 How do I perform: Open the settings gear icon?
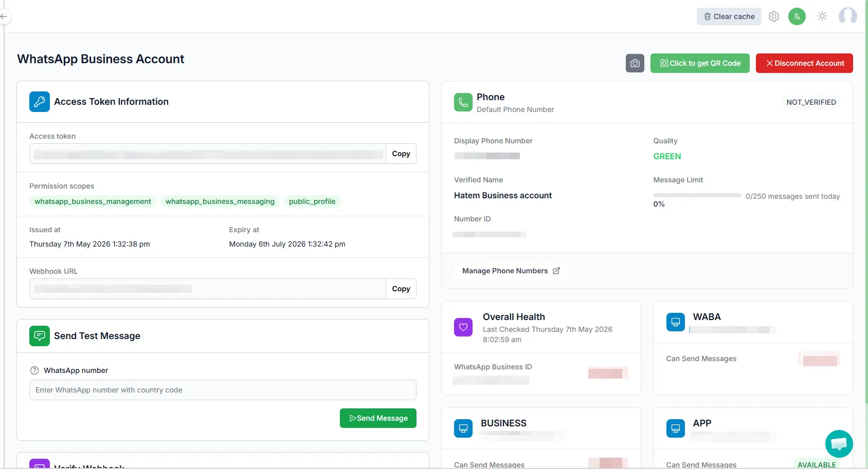pyautogui.click(x=774, y=16)
